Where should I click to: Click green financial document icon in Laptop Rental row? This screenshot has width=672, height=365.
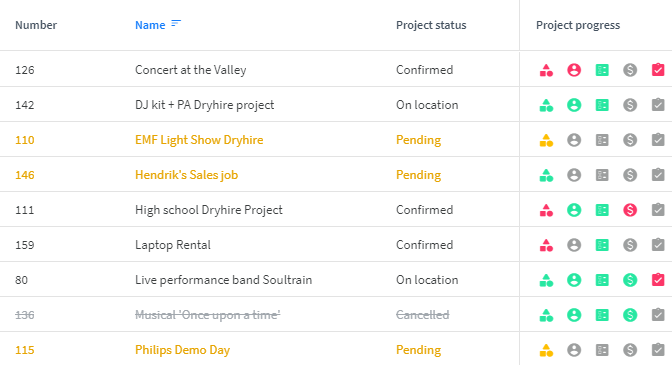pos(602,245)
